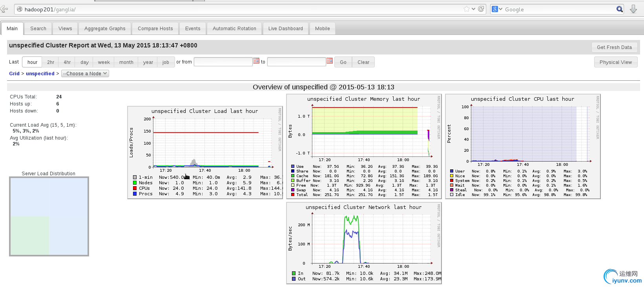This screenshot has height=287, width=644.
Task: Open the Search tab
Action: (x=38, y=29)
